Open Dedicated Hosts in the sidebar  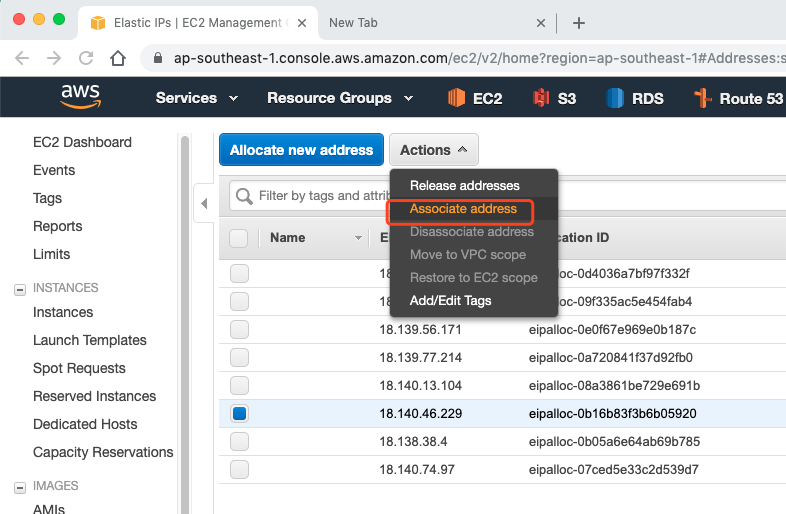tap(85, 424)
